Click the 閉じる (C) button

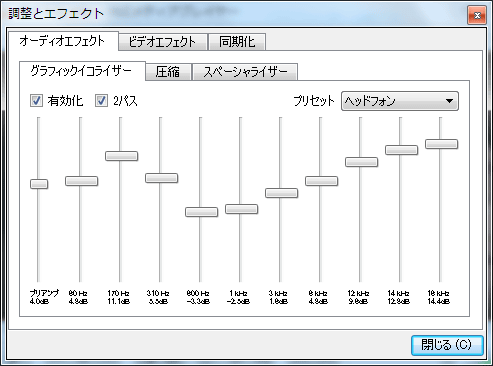tap(447, 345)
